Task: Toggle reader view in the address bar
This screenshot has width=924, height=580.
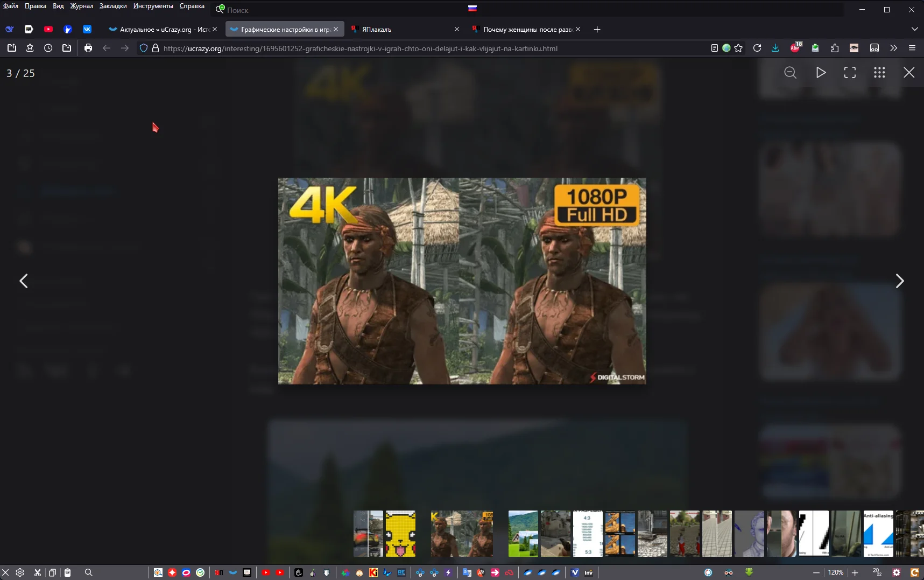Action: 714,48
